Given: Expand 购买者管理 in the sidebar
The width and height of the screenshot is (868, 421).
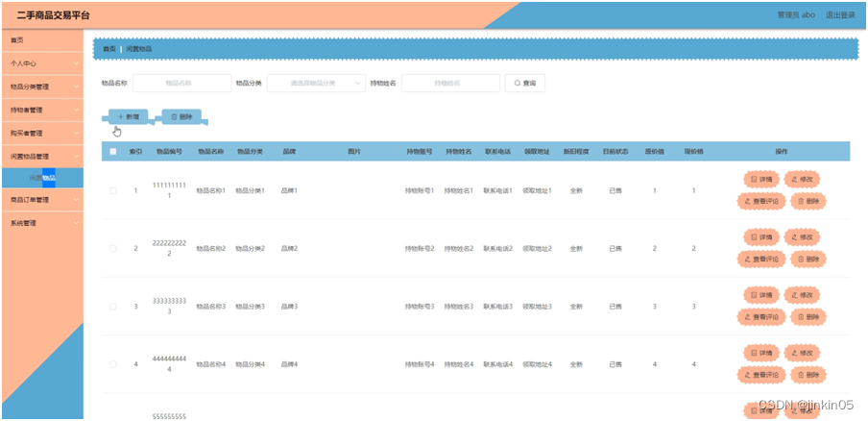Looking at the screenshot, I should [x=42, y=134].
